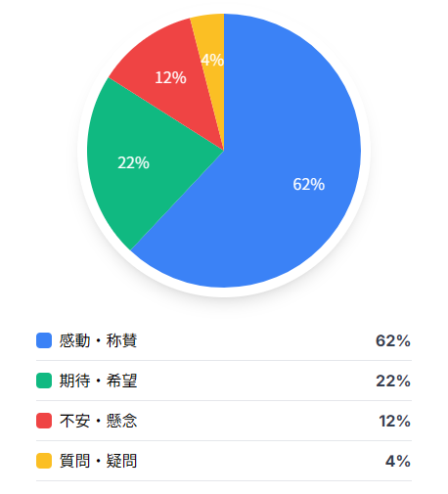
Task: Select the green legend swatch for 期待・希望
Action: click(44, 381)
